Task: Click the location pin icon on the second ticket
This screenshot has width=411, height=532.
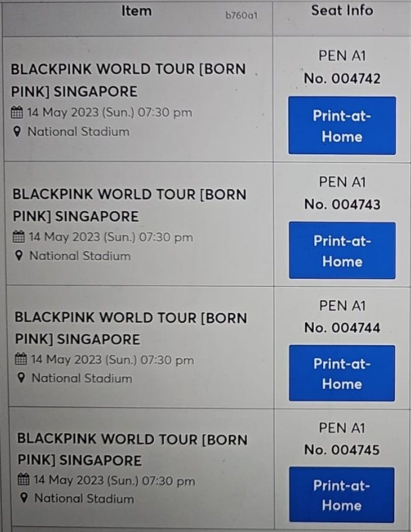Action: (x=20, y=256)
